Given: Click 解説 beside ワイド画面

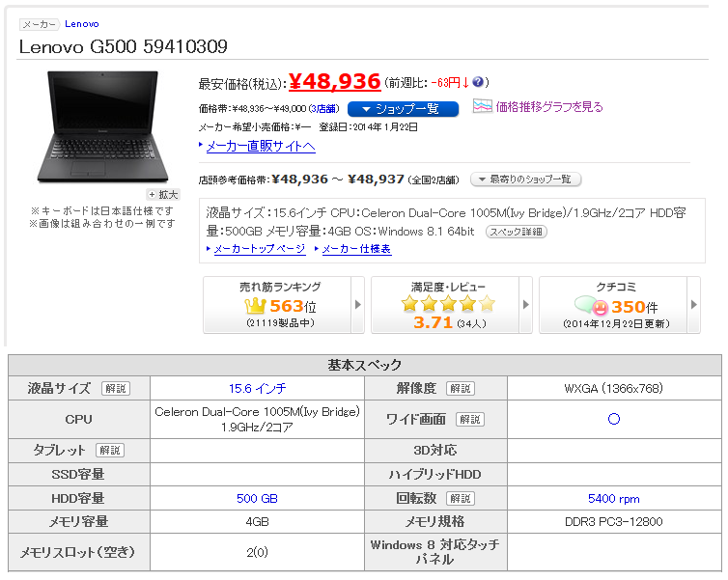Looking at the screenshot, I should coord(470,420).
